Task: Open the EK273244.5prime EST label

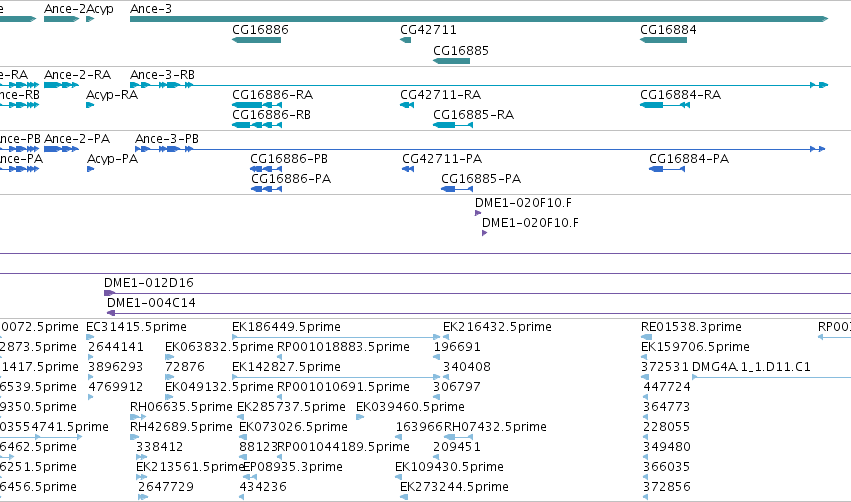Action: tap(454, 487)
